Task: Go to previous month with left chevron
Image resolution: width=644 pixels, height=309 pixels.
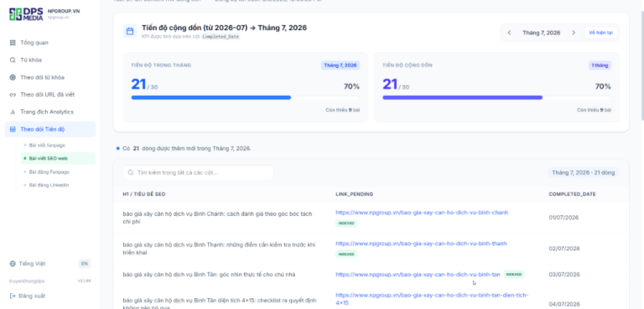Action: [x=509, y=33]
